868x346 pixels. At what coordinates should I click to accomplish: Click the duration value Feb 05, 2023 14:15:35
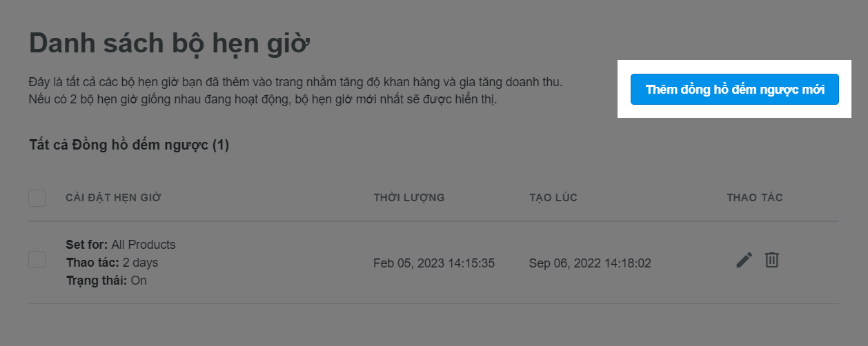pos(434,263)
